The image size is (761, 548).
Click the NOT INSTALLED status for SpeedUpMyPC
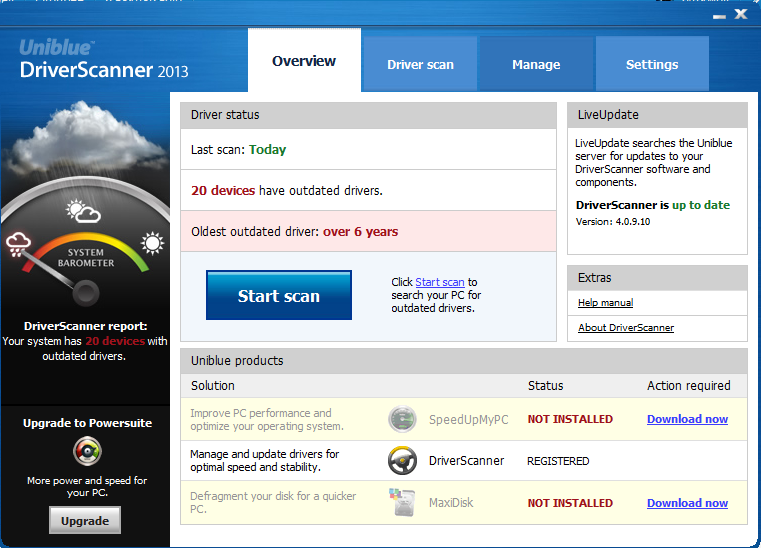[x=570, y=419]
